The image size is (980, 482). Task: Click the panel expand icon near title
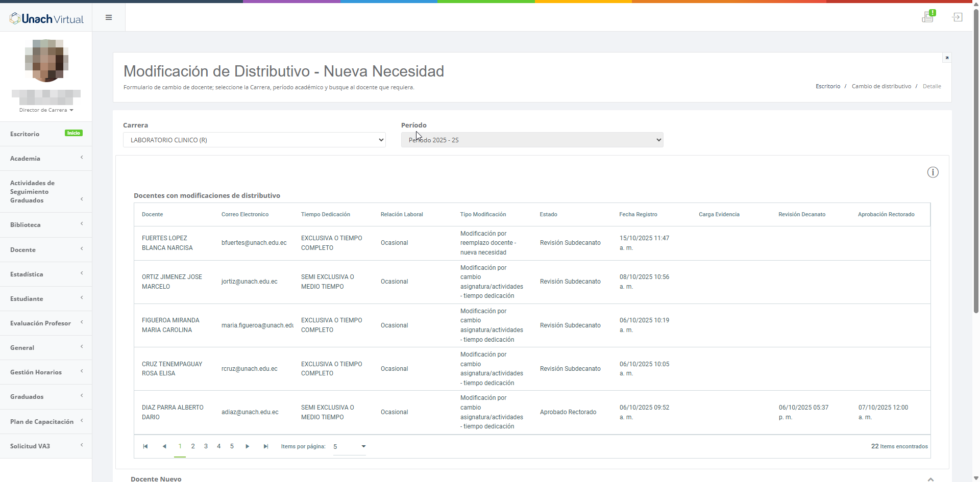click(947, 58)
